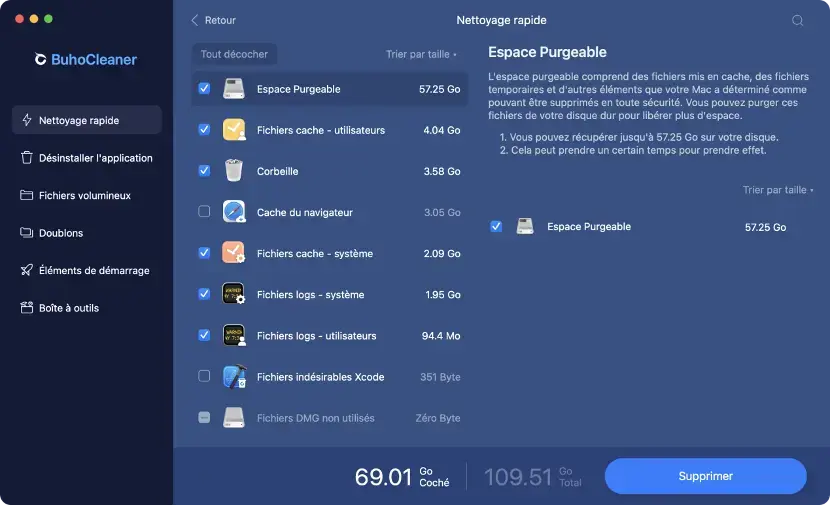Screen dimensions: 830x506
Task: Click the rocket icon for Éléments de démarrage
Action: point(26,270)
